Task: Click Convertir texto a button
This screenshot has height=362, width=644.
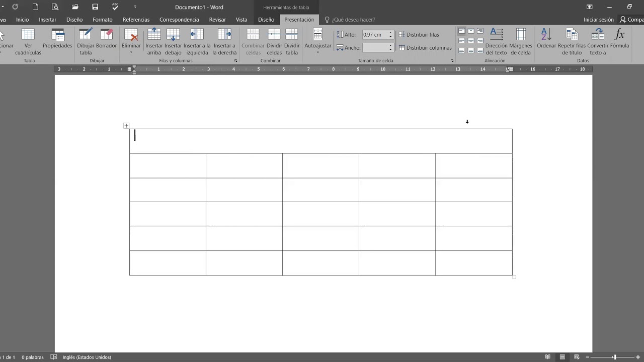Action: pos(598,41)
